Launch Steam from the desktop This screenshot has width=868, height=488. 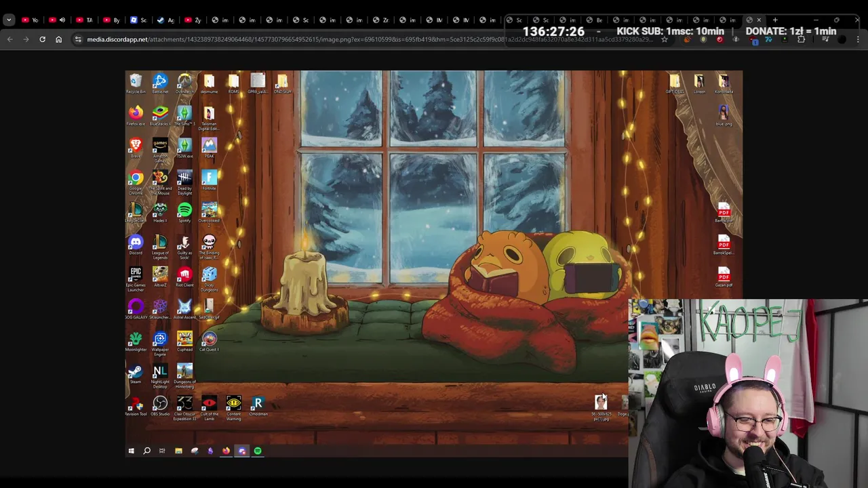point(136,373)
